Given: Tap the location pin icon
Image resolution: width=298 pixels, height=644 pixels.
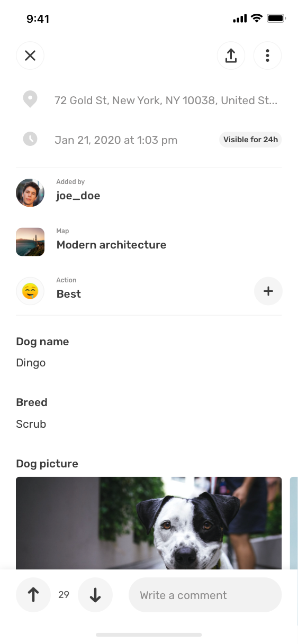Looking at the screenshot, I should 30,99.
